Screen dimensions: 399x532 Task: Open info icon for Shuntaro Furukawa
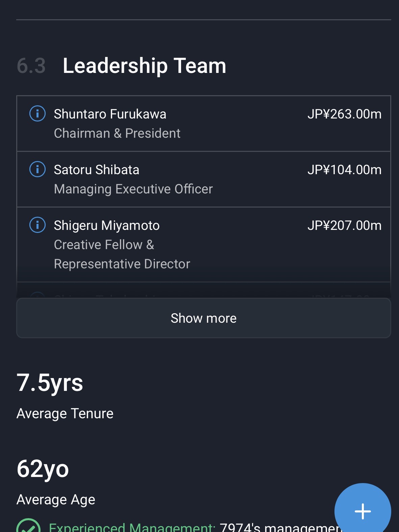38,113
